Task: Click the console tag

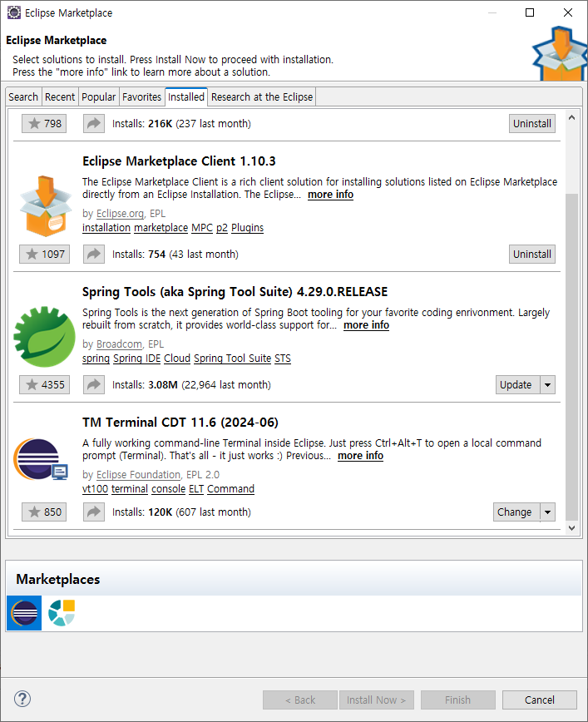Action: pyautogui.click(x=169, y=489)
